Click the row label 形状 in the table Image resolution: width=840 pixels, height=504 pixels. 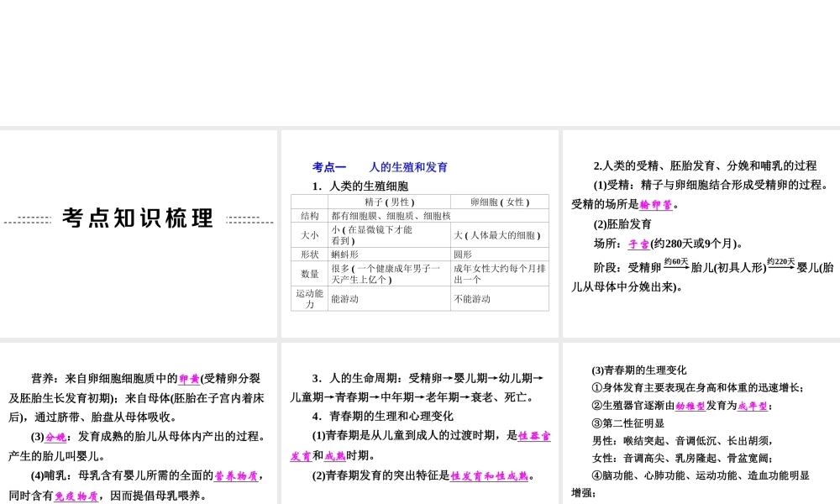310,255
